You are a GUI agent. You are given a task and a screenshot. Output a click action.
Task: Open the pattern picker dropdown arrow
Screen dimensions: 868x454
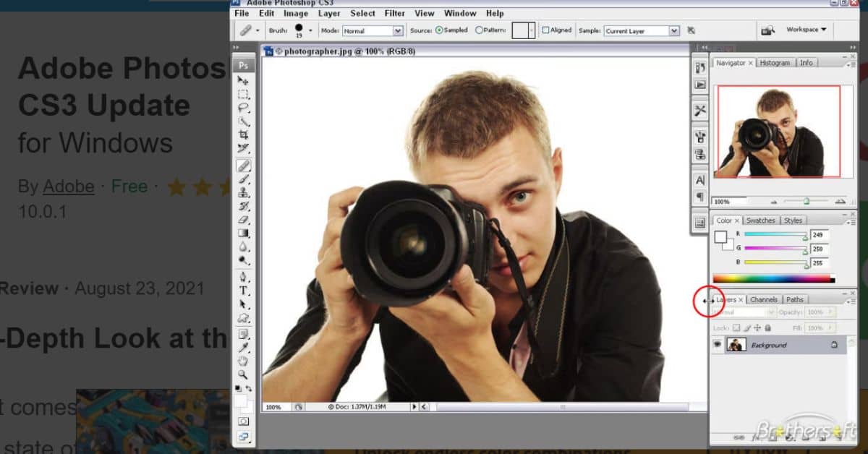[x=532, y=30]
